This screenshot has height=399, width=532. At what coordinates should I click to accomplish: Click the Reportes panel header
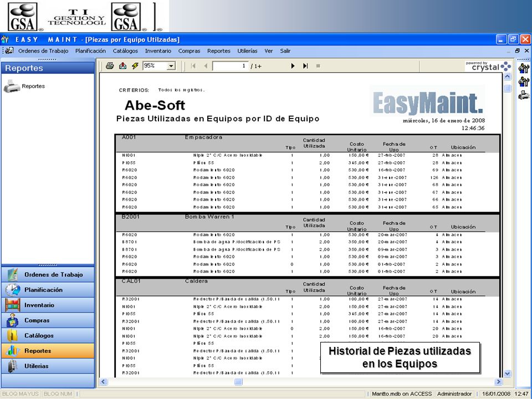tap(48, 68)
